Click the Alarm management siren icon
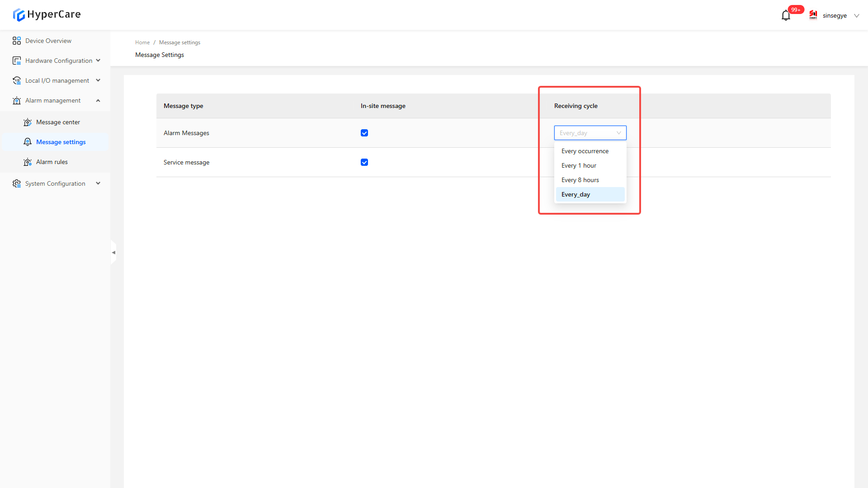This screenshot has height=488, width=868. (17, 100)
